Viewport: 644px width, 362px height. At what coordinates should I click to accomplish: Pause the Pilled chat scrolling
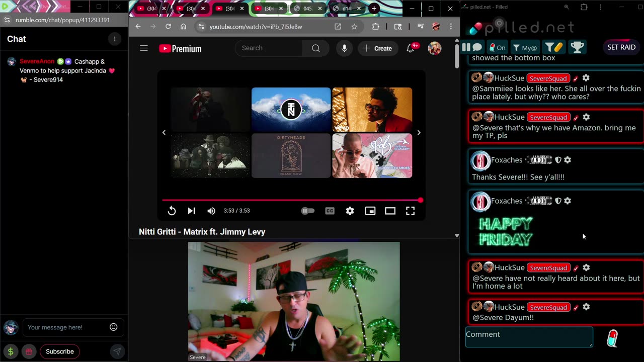tap(466, 47)
